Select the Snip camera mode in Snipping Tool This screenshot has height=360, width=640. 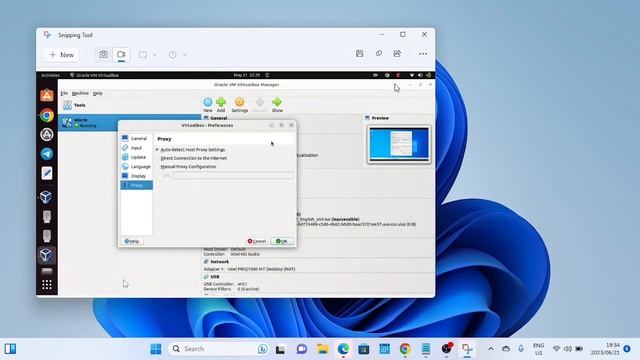coord(103,54)
